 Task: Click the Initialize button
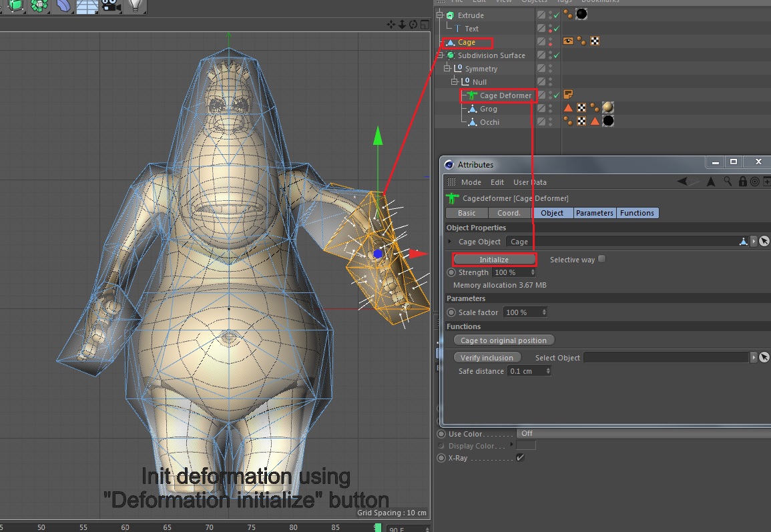[494, 260]
